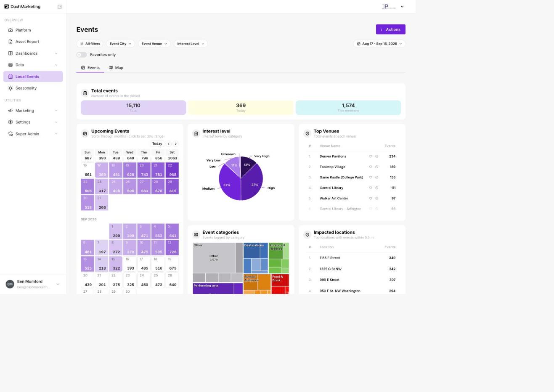Viewport: 554px width, 392px height.
Task: Open the Asset Report sidebar item
Action: 33,42
